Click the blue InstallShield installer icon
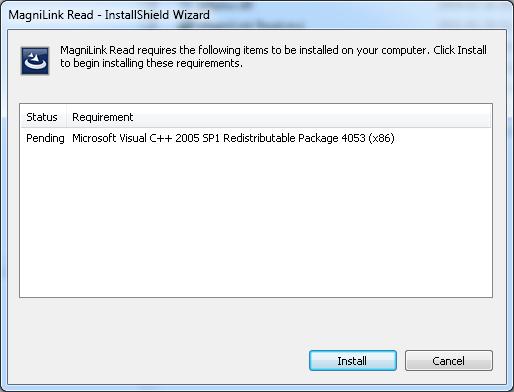 (x=35, y=61)
